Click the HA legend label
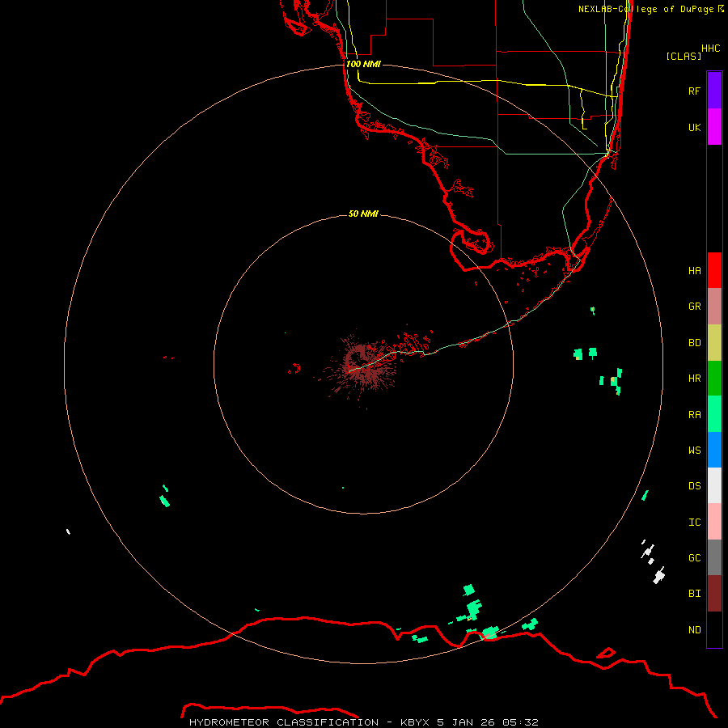The height and width of the screenshot is (728, 728). pos(694,270)
